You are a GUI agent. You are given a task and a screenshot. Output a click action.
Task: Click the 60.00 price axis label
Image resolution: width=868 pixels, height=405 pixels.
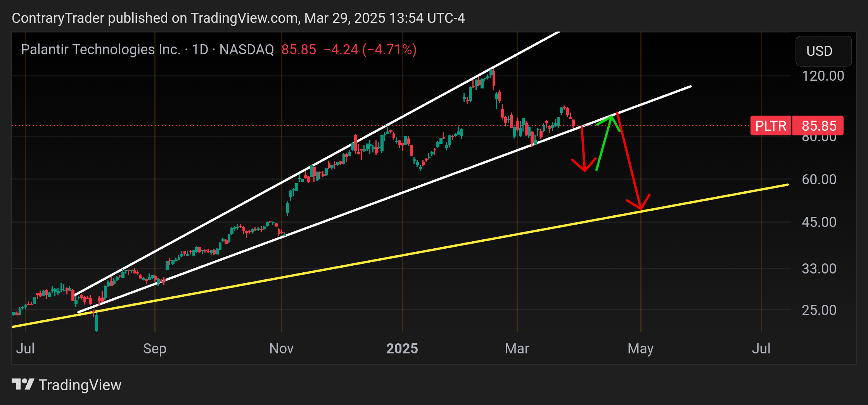[819, 179]
